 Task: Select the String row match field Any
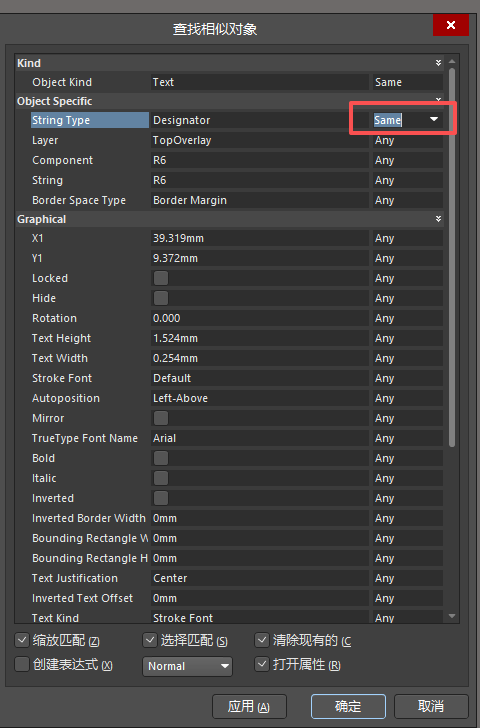coord(408,180)
